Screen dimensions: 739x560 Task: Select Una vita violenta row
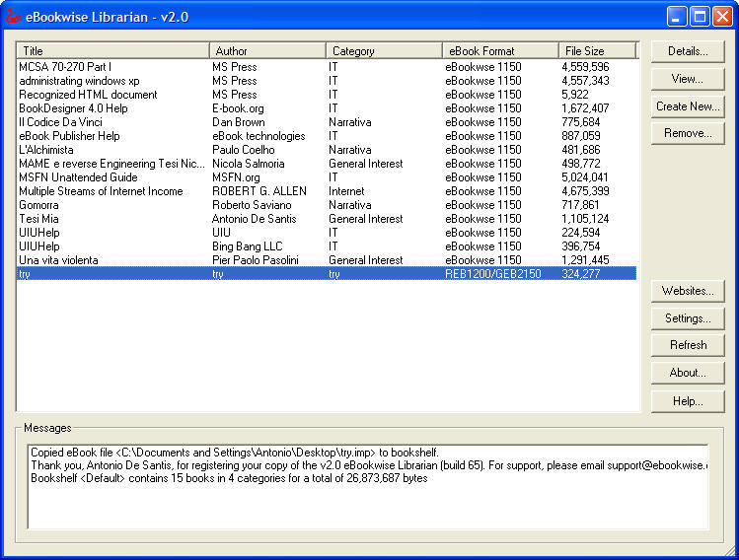pyautogui.click(x=58, y=260)
